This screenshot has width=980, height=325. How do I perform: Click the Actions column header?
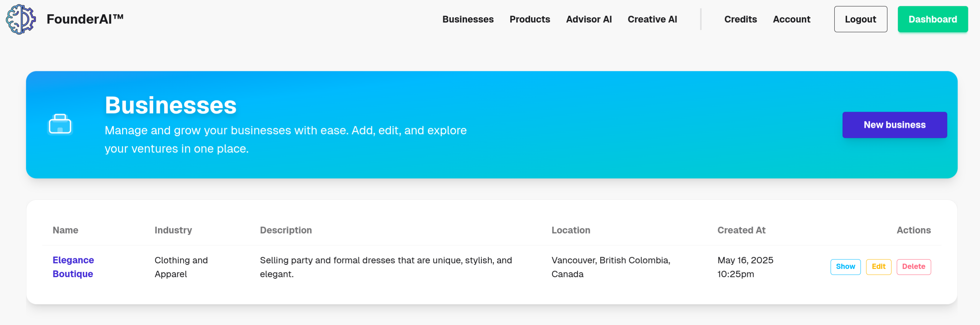(x=914, y=230)
